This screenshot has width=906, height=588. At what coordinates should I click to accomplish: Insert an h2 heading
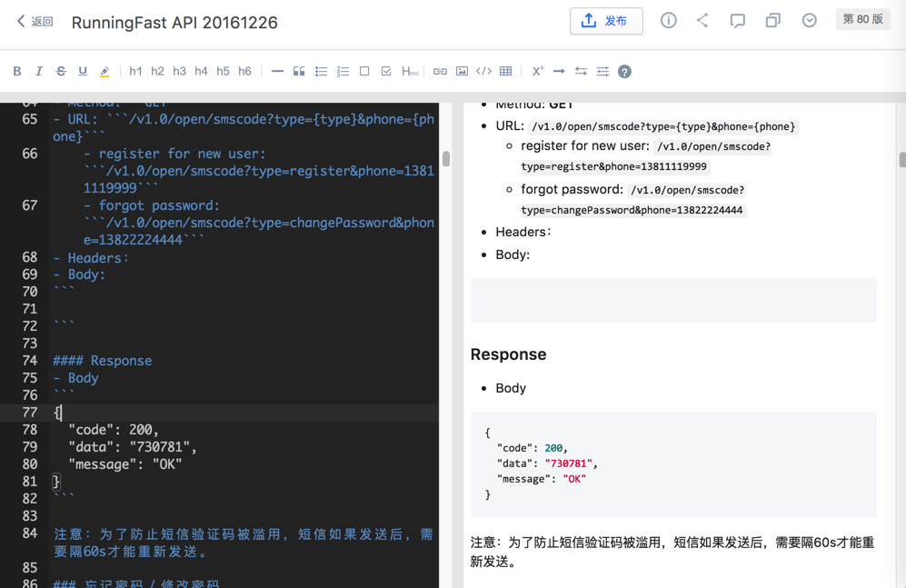[157, 71]
